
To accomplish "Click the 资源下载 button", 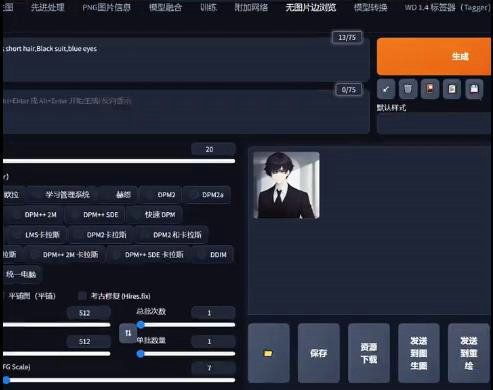I will pos(369,353).
